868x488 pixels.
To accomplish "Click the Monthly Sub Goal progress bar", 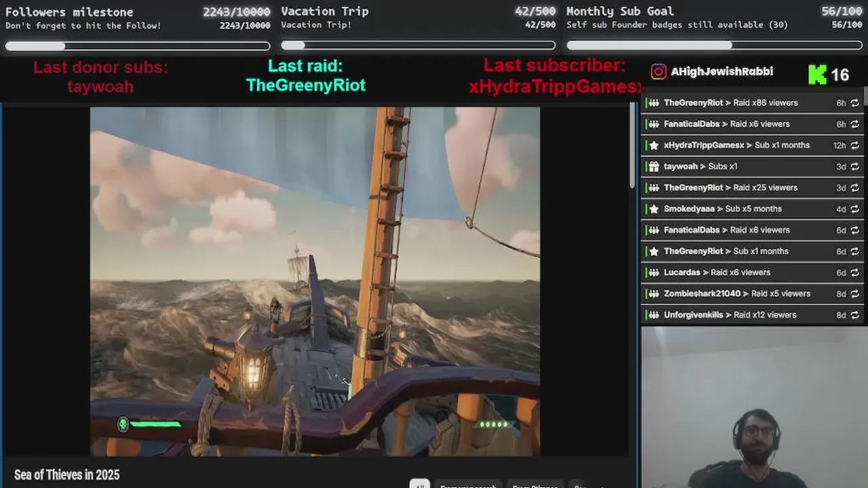I will (715, 45).
